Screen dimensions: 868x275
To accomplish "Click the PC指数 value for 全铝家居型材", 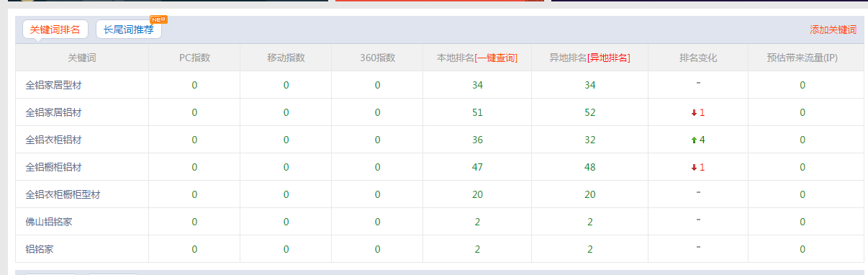I will pos(194,85).
